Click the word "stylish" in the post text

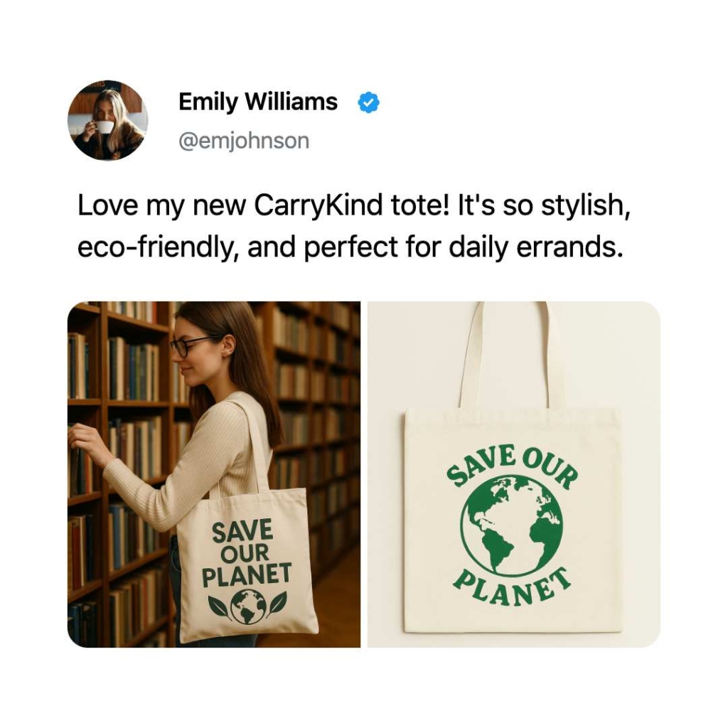pos(586,205)
